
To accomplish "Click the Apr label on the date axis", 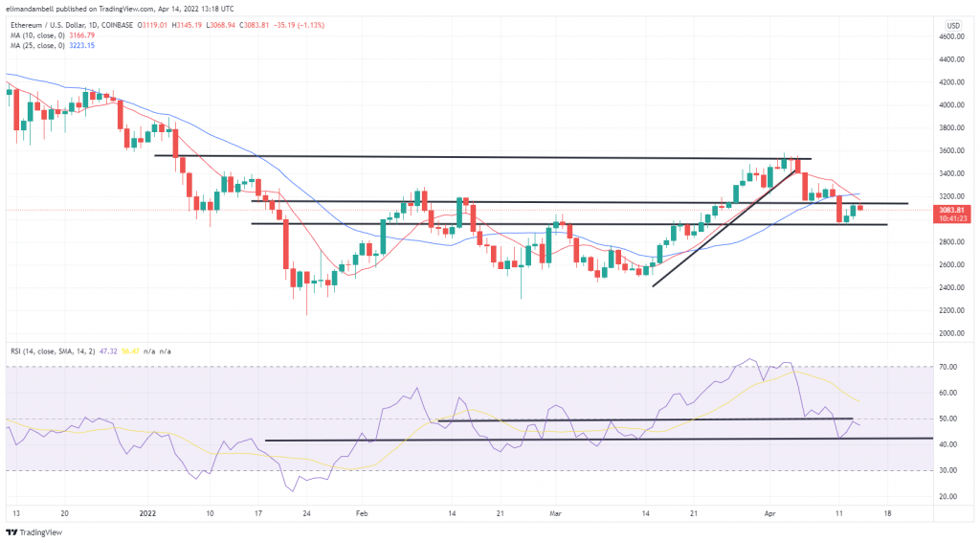I will (x=770, y=513).
